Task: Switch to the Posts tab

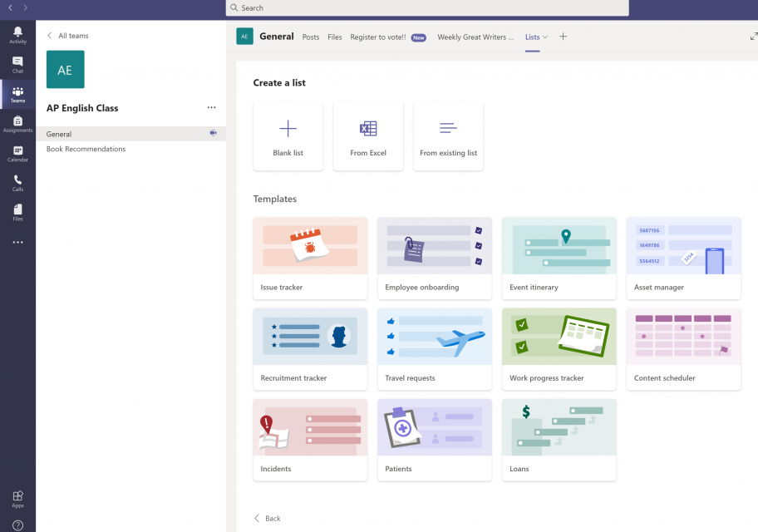Action: tap(311, 37)
